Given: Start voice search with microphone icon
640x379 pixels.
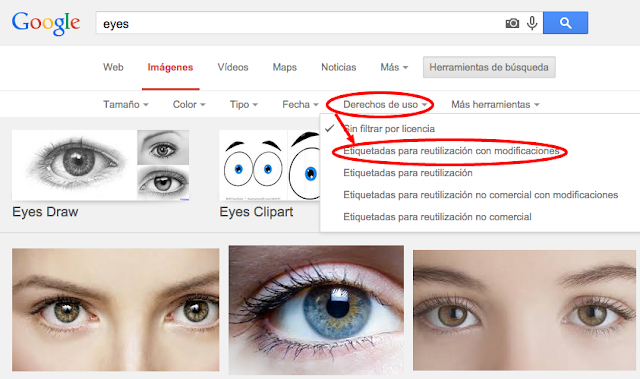Looking at the screenshot, I should [532, 23].
